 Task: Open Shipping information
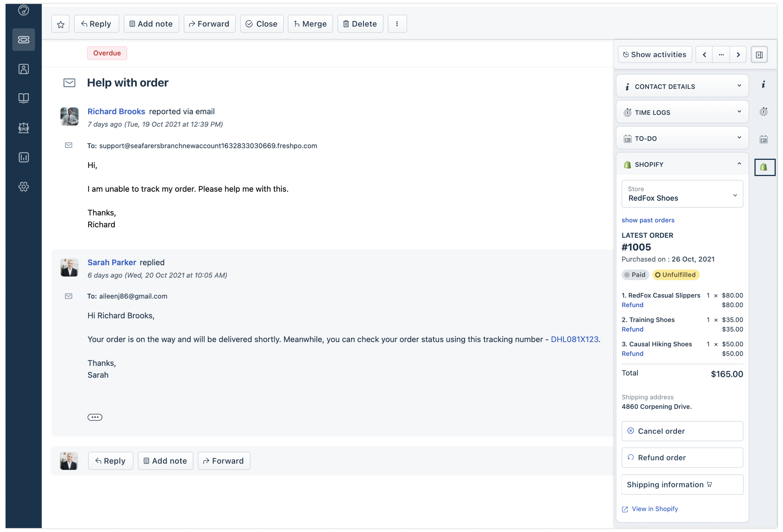682,484
